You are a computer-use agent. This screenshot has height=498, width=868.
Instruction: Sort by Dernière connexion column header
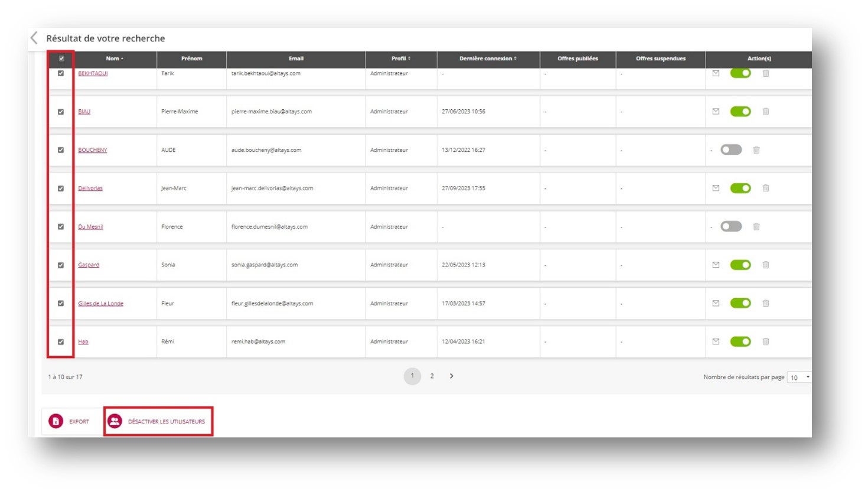[x=488, y=58]
